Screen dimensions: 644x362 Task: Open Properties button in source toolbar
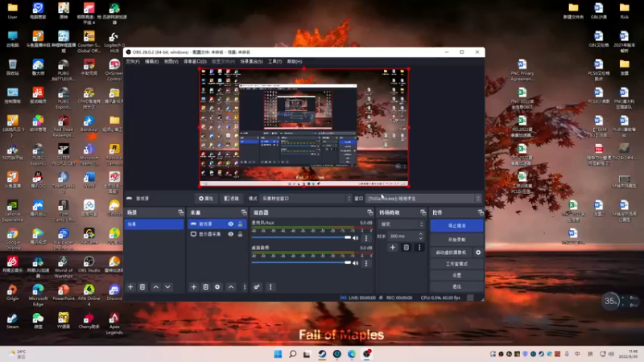206,198
